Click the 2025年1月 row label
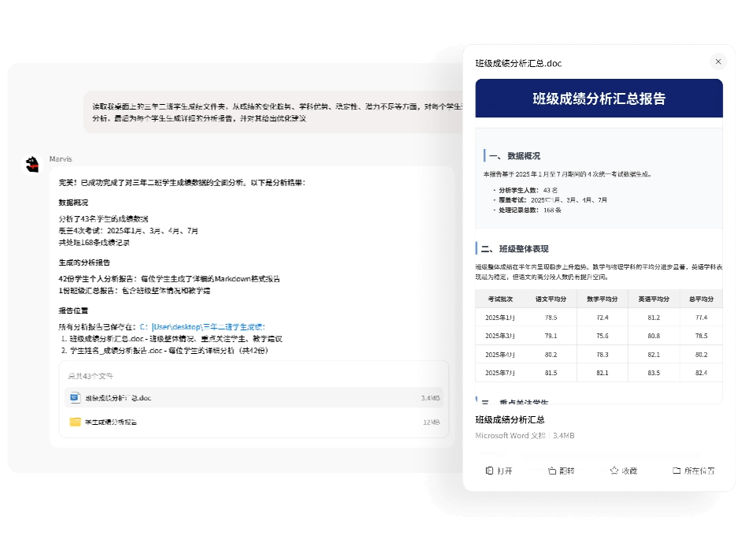This screenshot has height=536, width=756. 500,318
